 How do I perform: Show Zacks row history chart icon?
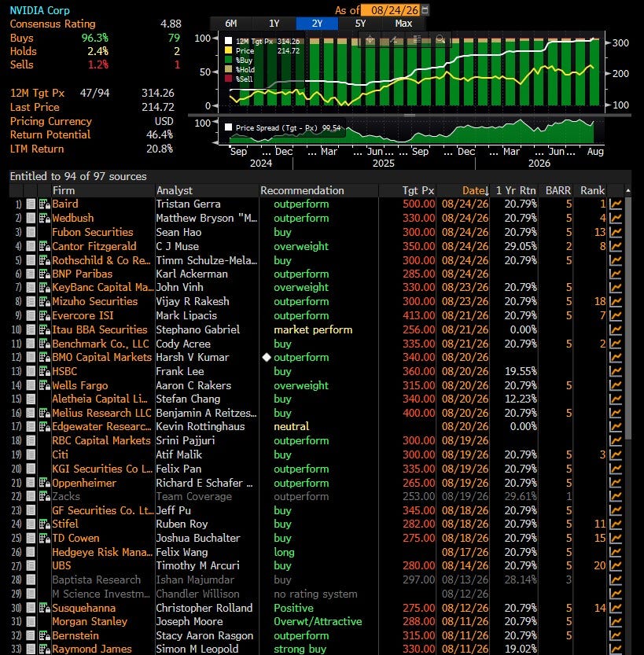pos(615,497)
